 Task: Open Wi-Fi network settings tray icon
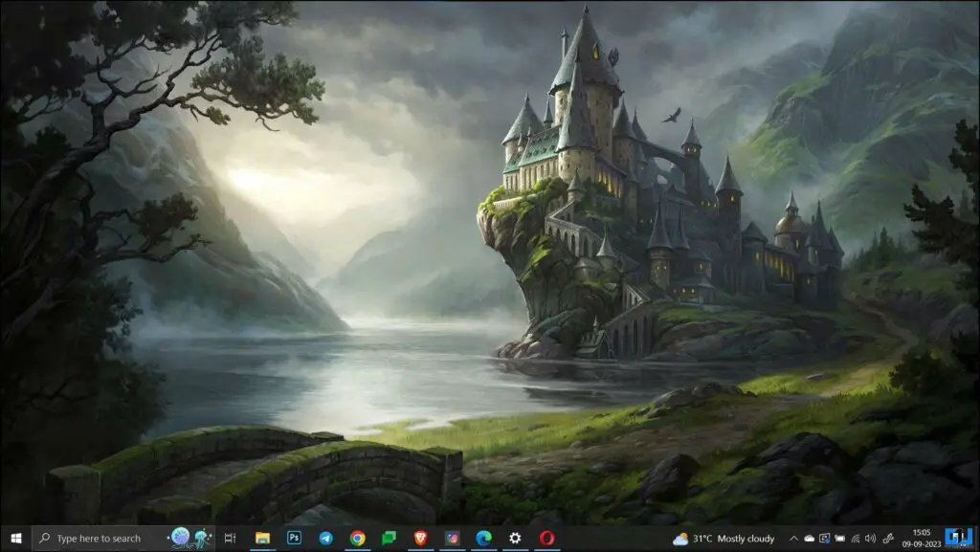tap(855, 539)
